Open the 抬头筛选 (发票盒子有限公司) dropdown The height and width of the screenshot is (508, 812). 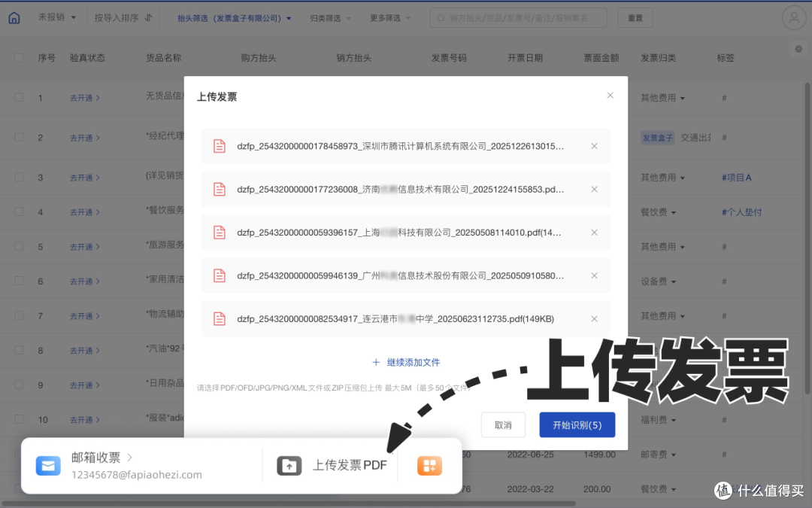tap(234, 18)
